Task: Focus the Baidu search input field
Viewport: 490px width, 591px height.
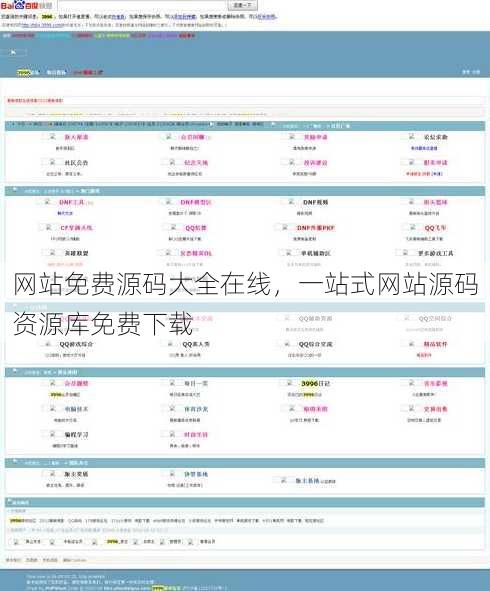Action: (142, 5)
